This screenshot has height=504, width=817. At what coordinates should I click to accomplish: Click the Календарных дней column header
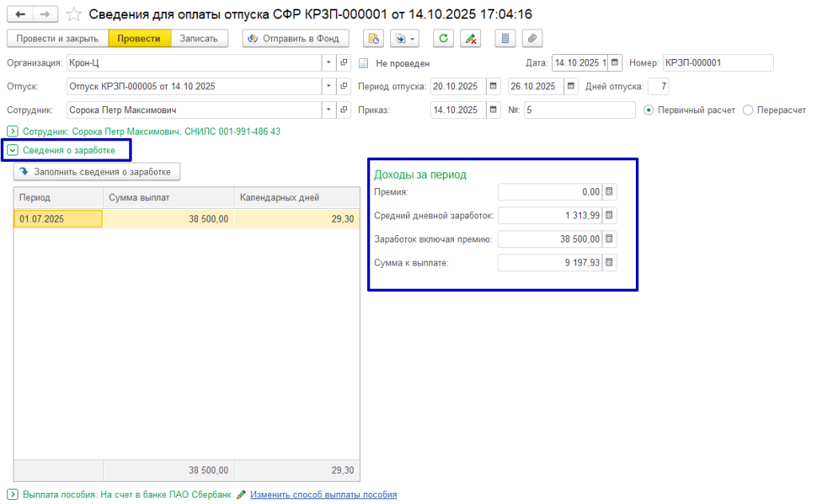coord(297,197)
